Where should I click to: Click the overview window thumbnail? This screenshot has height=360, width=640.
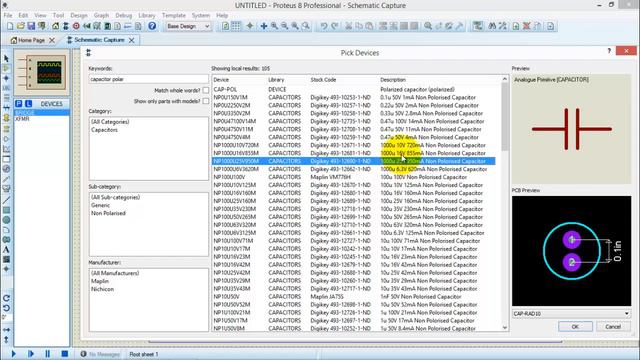tap(42, 73)
